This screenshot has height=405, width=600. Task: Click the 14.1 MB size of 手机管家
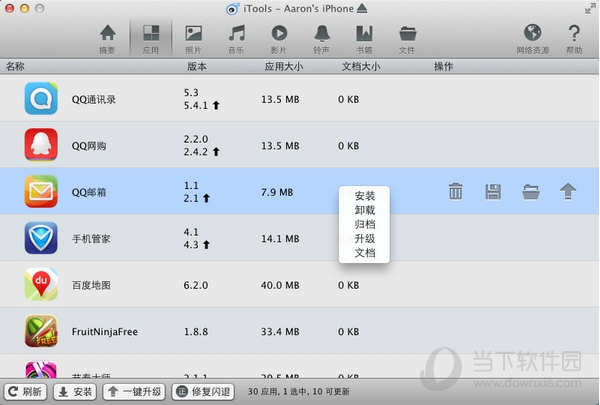(280, 239)
